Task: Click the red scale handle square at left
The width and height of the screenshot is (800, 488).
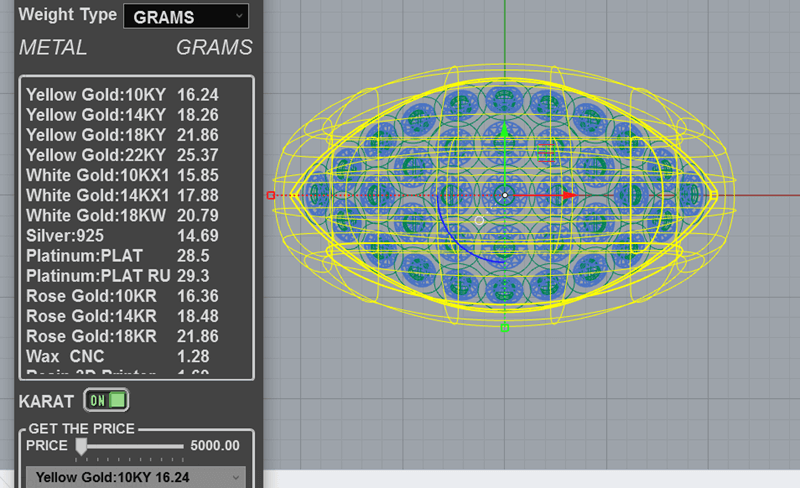Action: [x=271, y=196]
